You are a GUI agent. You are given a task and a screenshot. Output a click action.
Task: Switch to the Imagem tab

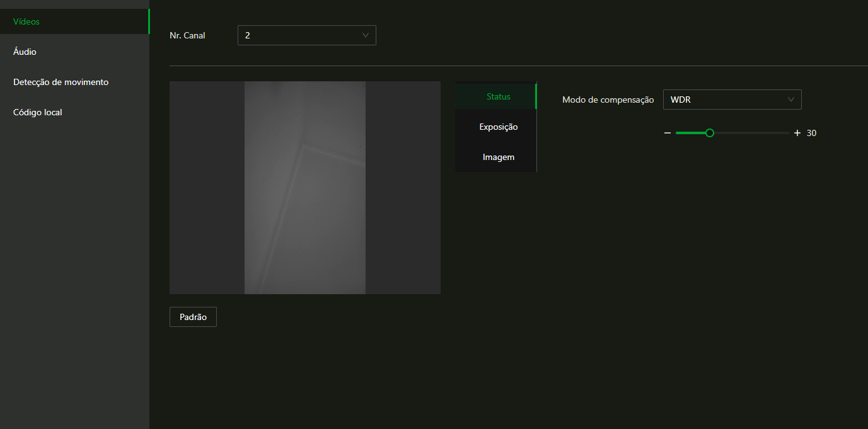pyautogui.click(x=495, y=157)
